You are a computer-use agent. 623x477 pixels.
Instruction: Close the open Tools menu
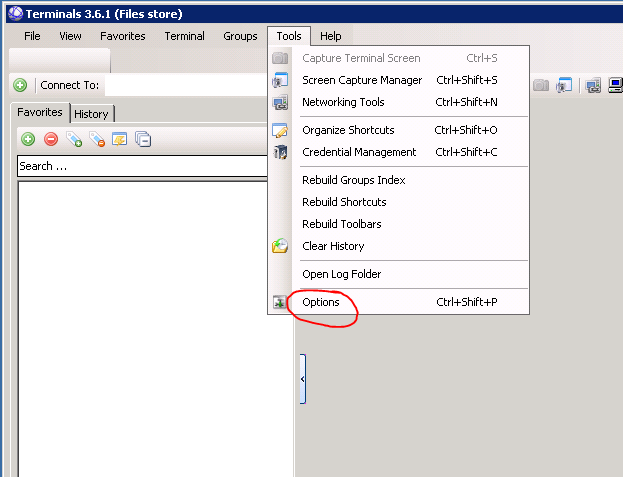coord(289,36)
